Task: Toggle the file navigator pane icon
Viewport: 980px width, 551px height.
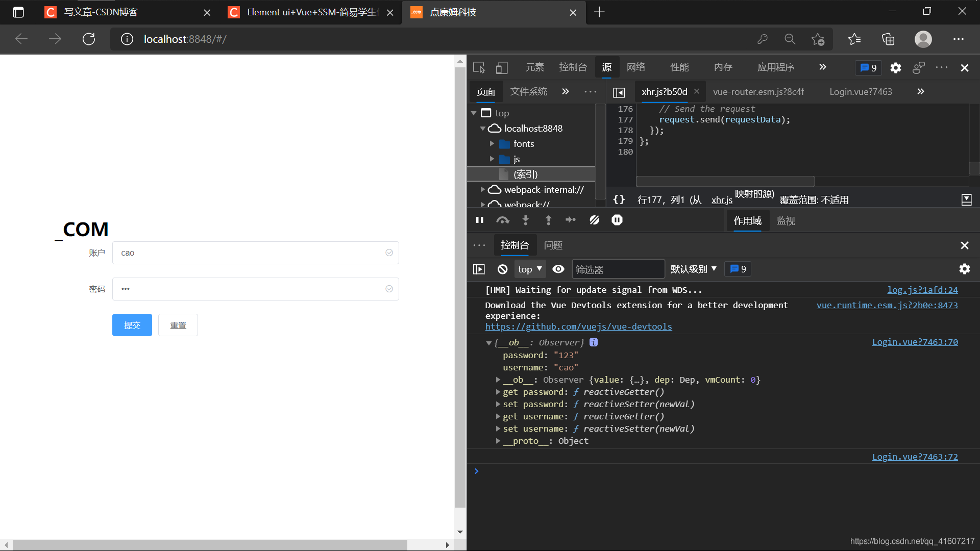Action: tap(619, 92)
